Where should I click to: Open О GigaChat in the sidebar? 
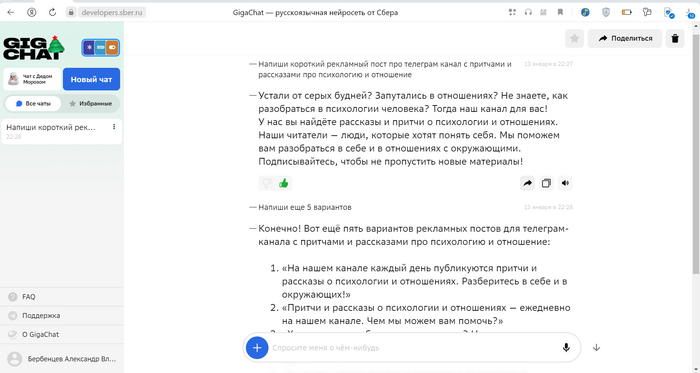(x=62, y=334)
